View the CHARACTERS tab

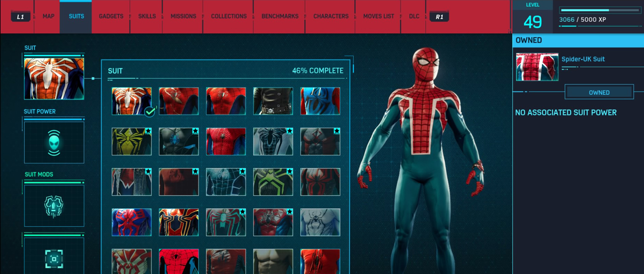331,17
